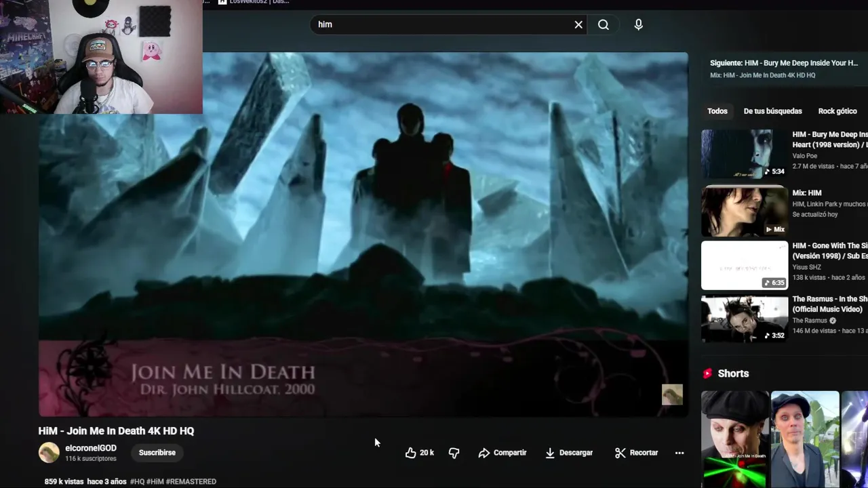Download the video via Descargar
This screenshot has height=488, width=868.
click(569, 453)
